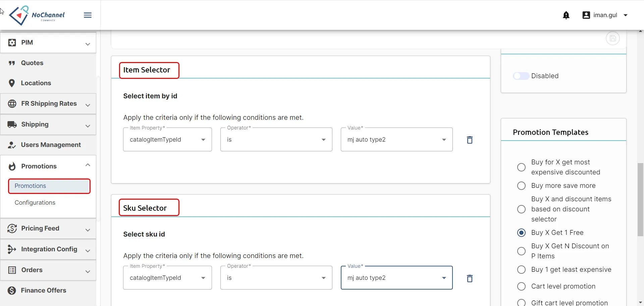The height and width of the screenshot is (306, 644).
Task: Select Buy for X get most expensive discounted
Action: click(x=521, y=167)
